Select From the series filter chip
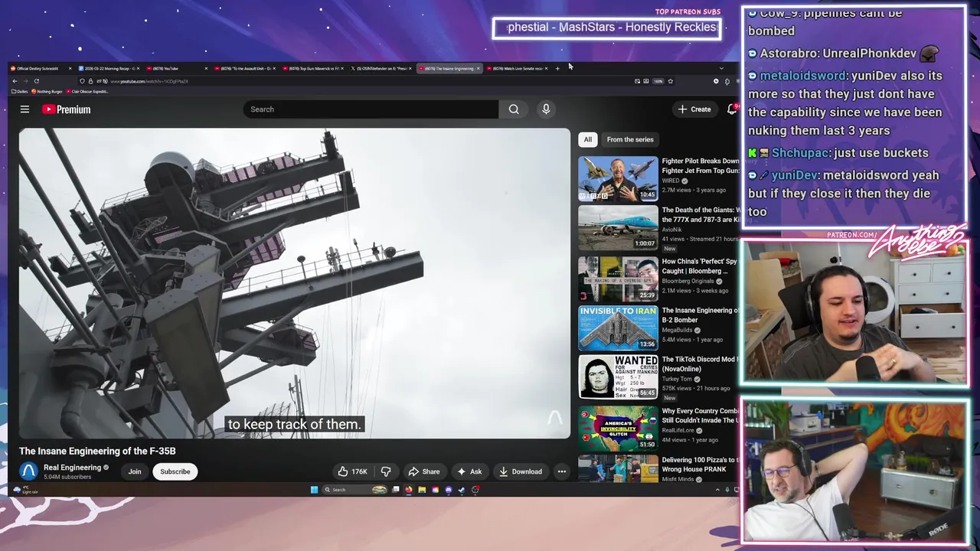The height and width of the screenshot is (551, 980). tap(630, 139)
